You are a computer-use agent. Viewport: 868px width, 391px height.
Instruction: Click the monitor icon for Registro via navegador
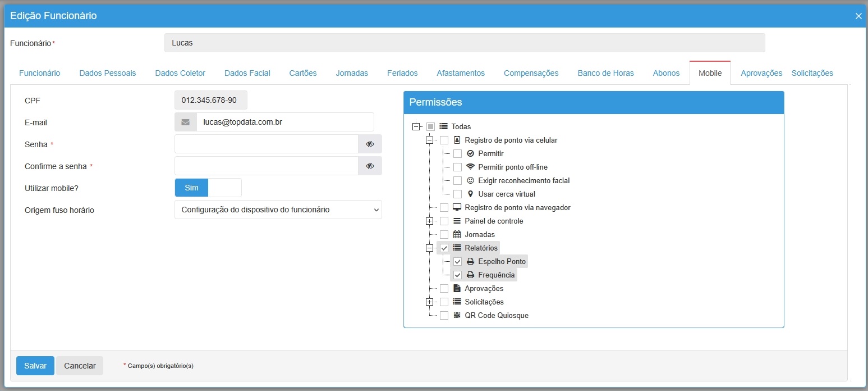tap(457, 207)
